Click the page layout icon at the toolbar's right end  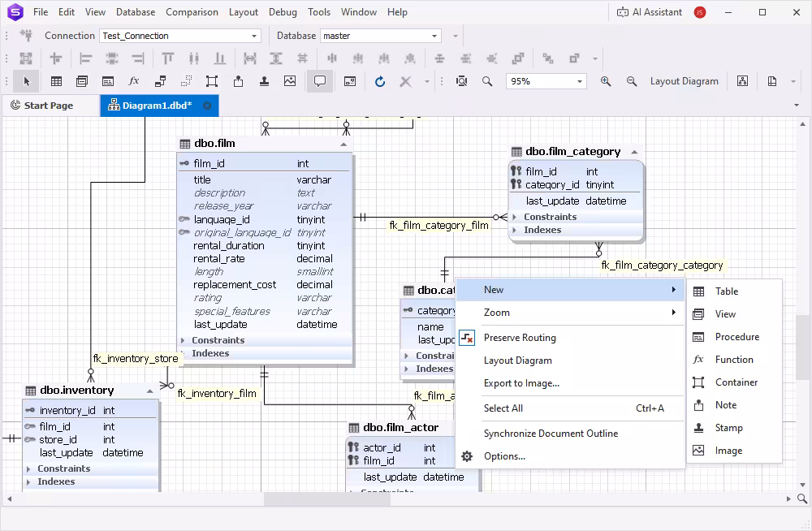pos(772,81)
